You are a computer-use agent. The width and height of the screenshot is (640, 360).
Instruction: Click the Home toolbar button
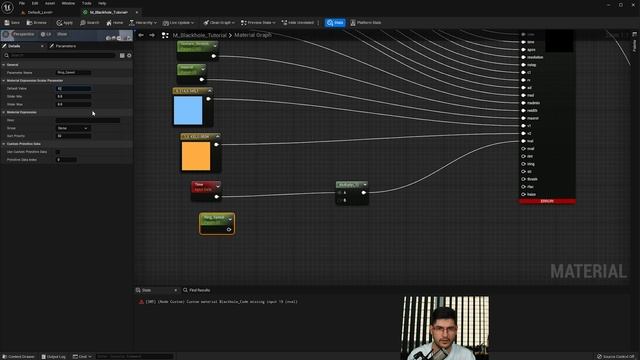(115, 22)
